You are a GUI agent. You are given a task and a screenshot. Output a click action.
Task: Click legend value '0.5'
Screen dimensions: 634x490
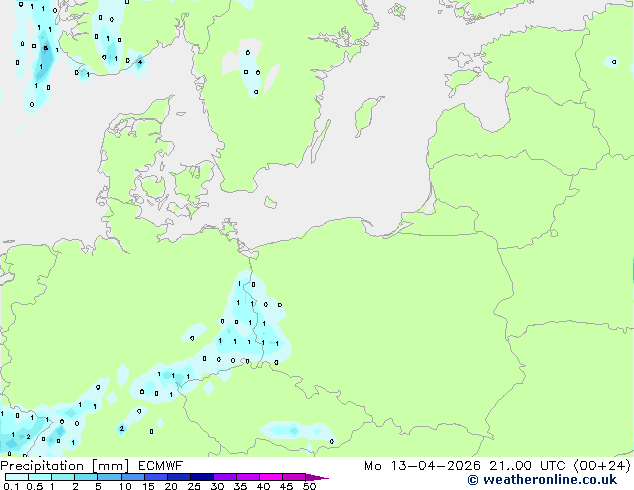click(x=35, y=486)
